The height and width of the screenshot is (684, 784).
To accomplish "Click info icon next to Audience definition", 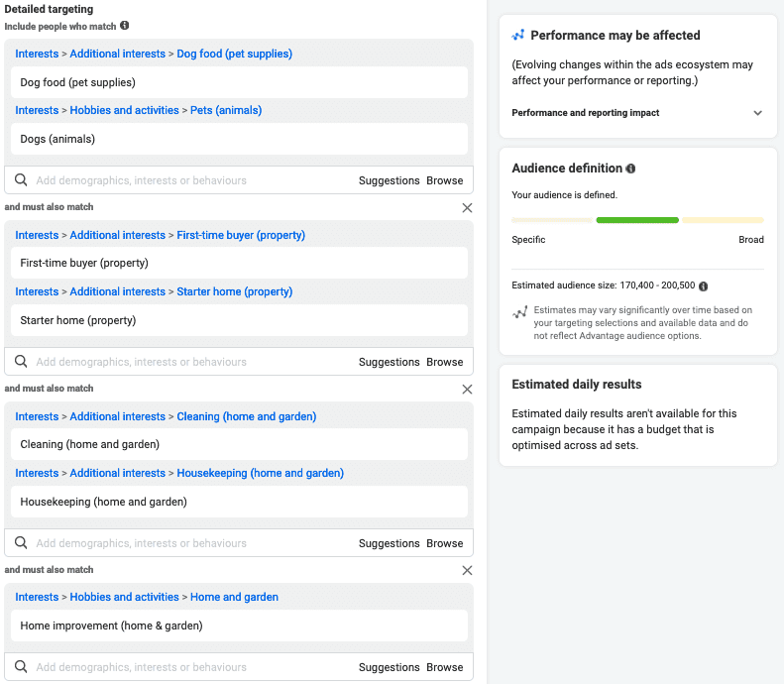I will [631, 169].
